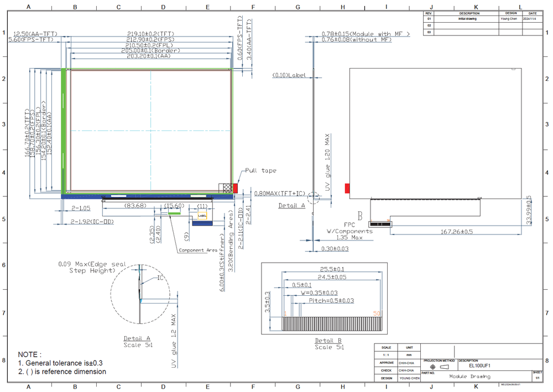Click the 1:1 scale value cell
The width and height of the screenshot is (553, 392).
click(386, 355)
